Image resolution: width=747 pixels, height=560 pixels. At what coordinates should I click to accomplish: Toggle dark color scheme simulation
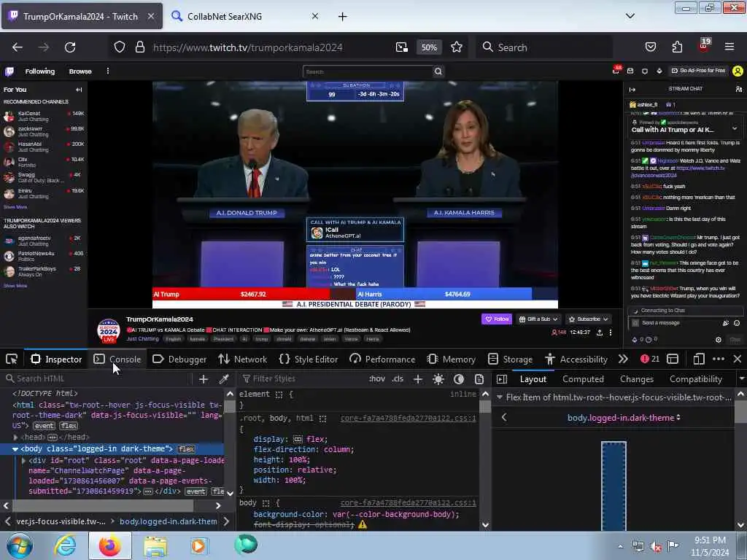(x=459, y=379)
